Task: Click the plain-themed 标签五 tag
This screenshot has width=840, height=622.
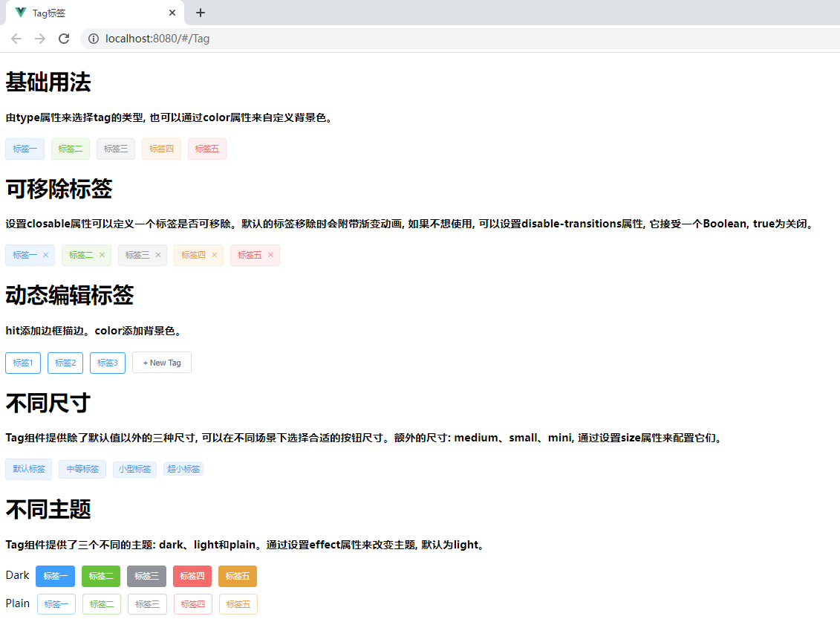Action: click(x=238, y=604)
